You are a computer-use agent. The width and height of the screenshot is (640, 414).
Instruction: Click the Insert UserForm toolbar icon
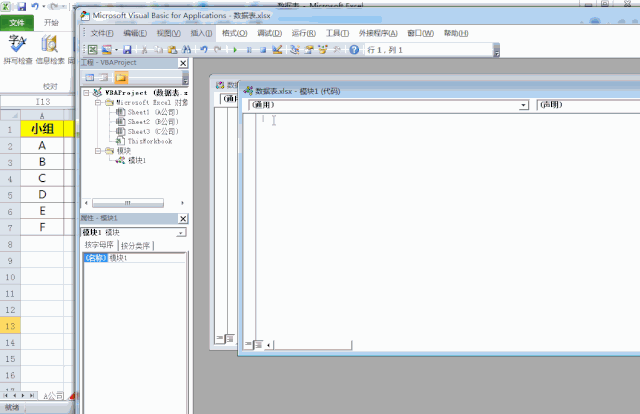[x=107, y=50]
